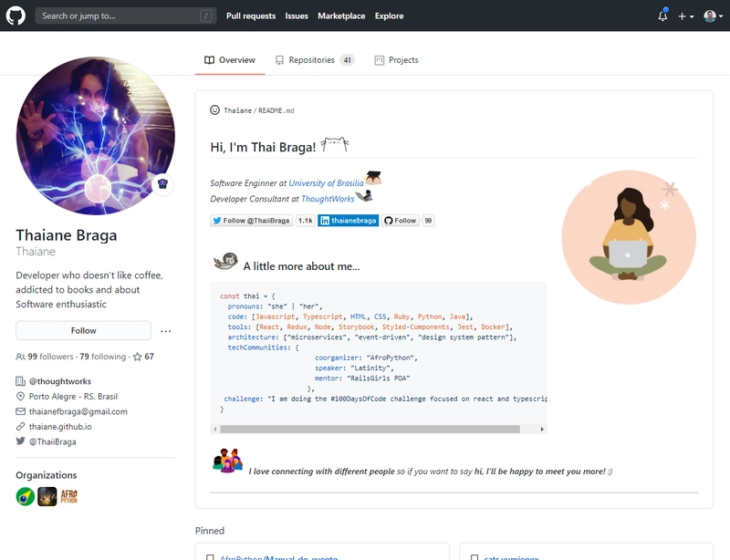This screenshot has height=560, width=730.
Task: Click the building icon beside @thoughtworks
Action: [x=20, y=381]
